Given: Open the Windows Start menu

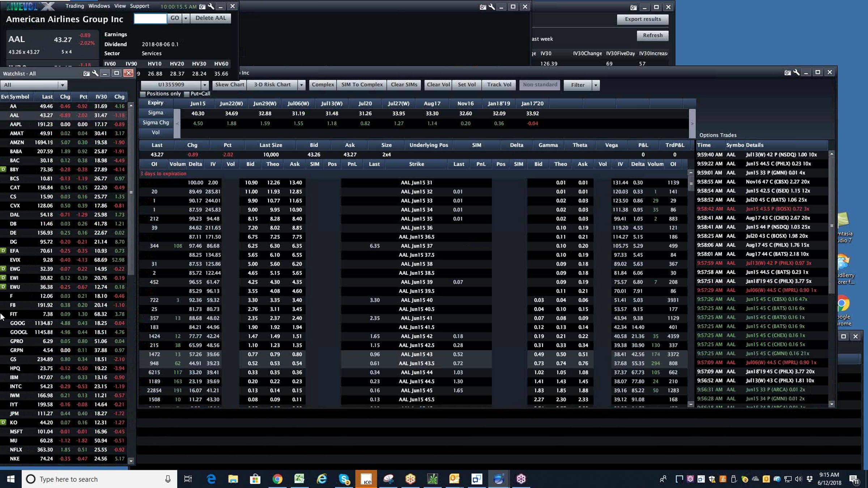Looking at the screenshot, I should coord(11,479).
